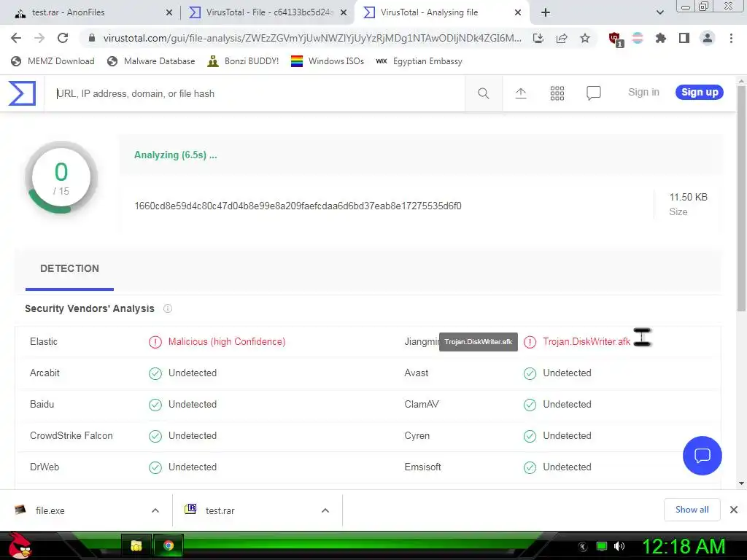Close the downloads bar
Screen dimensions: 747x560
[x=734, y=510]
